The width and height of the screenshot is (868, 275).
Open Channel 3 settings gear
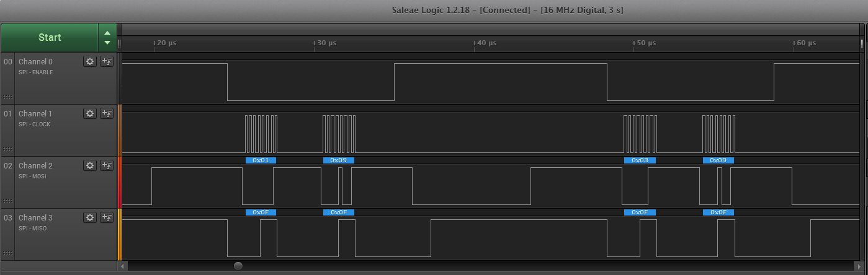(90, 217)
